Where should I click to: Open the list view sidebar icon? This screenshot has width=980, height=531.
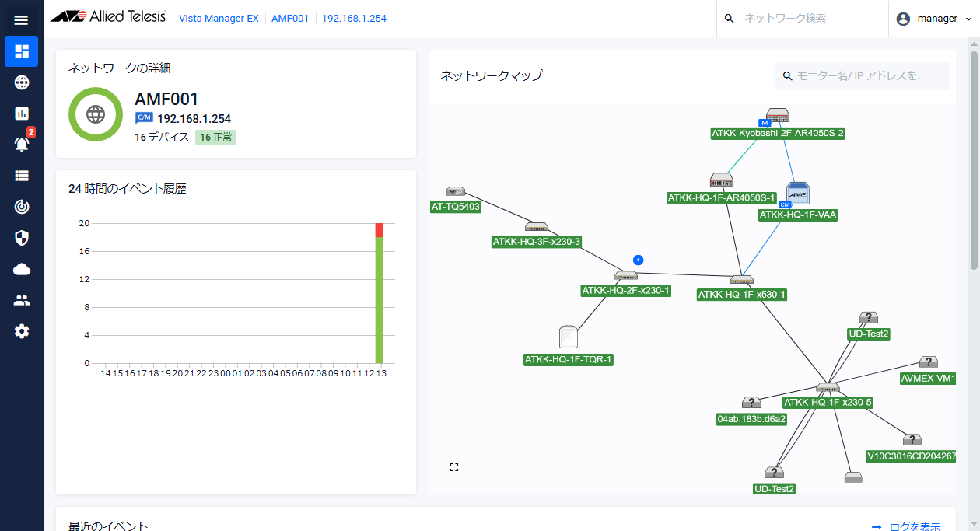(x=22, y=176)
